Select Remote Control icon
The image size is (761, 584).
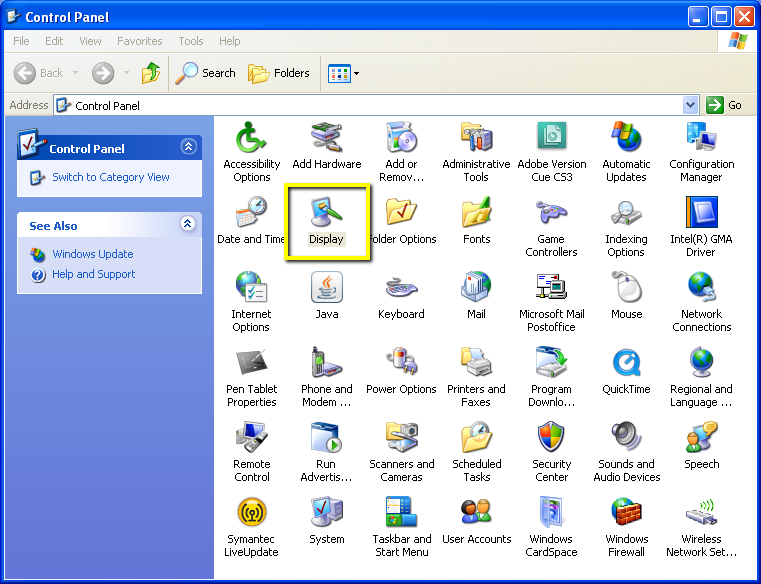tap(251, 437)
